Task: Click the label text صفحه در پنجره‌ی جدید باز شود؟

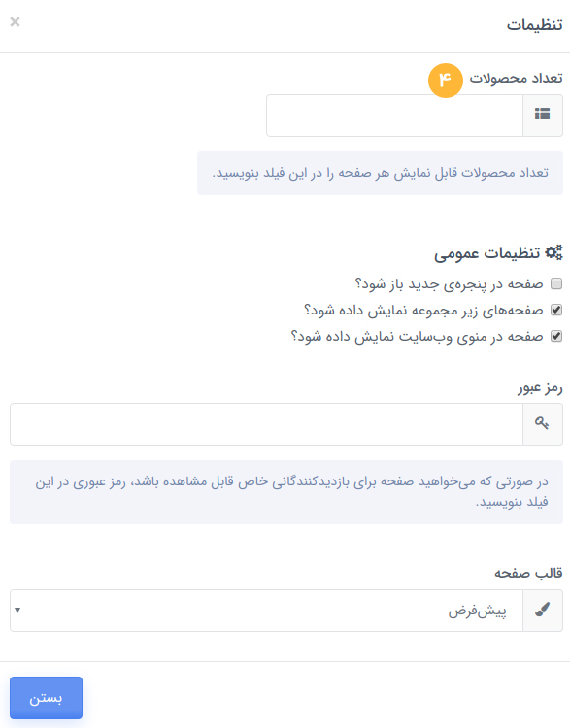Action: pyautogui.click(x=449, y=283)
